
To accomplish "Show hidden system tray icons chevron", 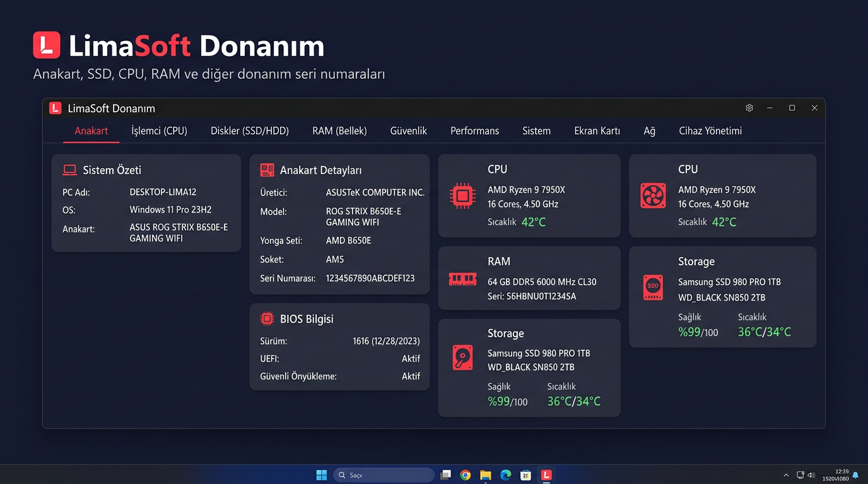I will pyautogui.click(x=786, y=475).
